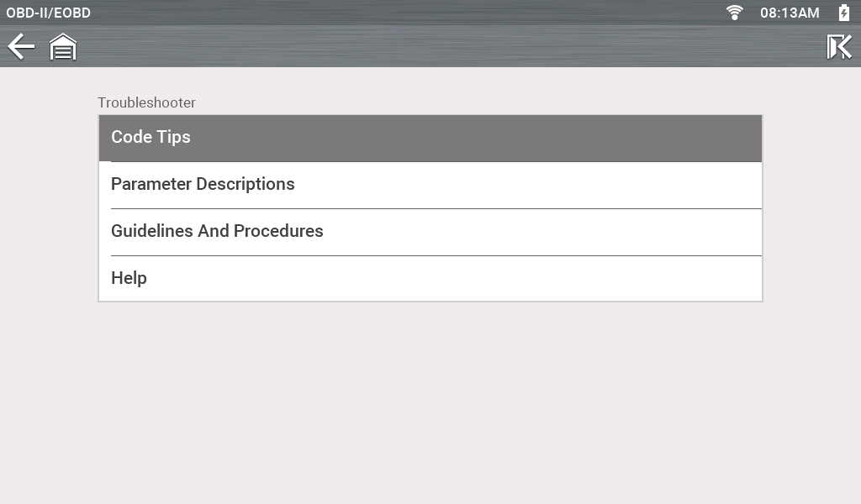Viewport: 861px width, 504px height.
Task: Open the home garage icon
Action: (63, 47)
